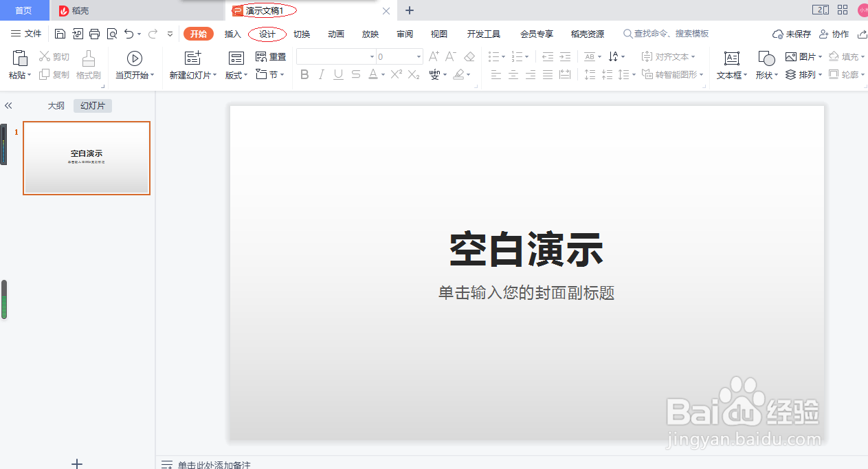Toggle right text alignment

click(x=531, y=74)
